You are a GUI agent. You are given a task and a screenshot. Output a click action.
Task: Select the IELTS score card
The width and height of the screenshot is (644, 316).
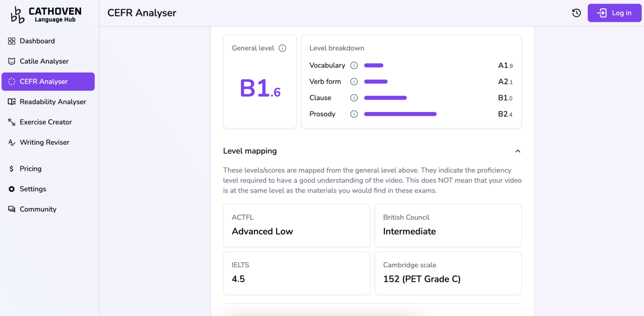point(296,273)
